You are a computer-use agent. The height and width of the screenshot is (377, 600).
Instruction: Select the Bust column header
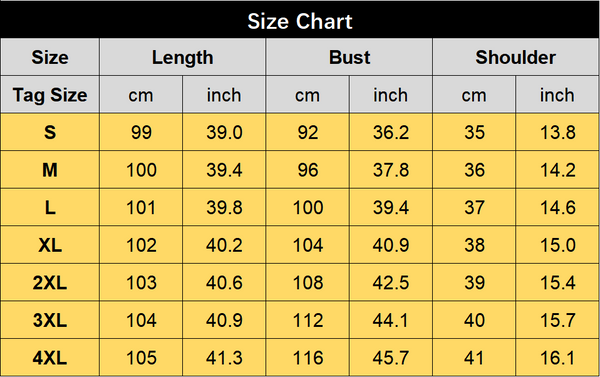(349, 57)
